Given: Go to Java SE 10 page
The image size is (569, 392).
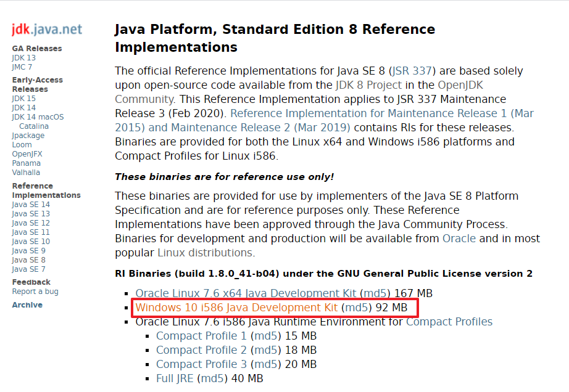Looking at the screenshot, I should 31,241.
